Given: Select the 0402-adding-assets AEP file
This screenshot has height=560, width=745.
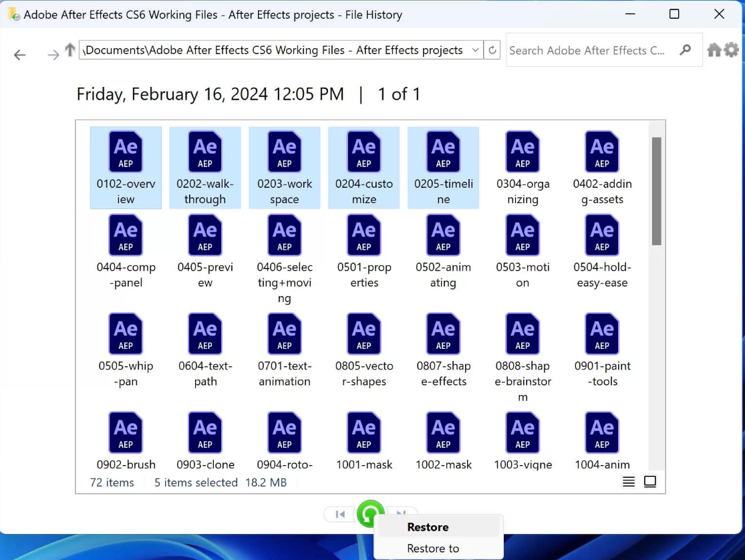Looking at the screenshot, I should point(602,167).
